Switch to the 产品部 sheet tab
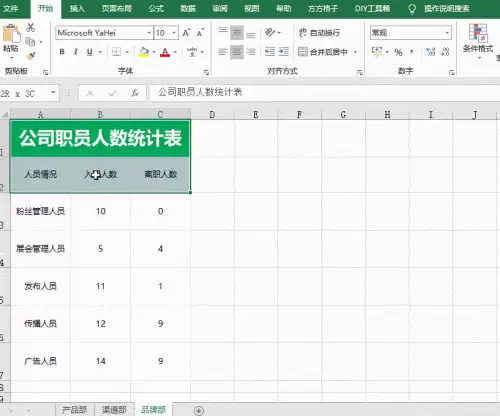500x416 pixels. tap(75, 410)
